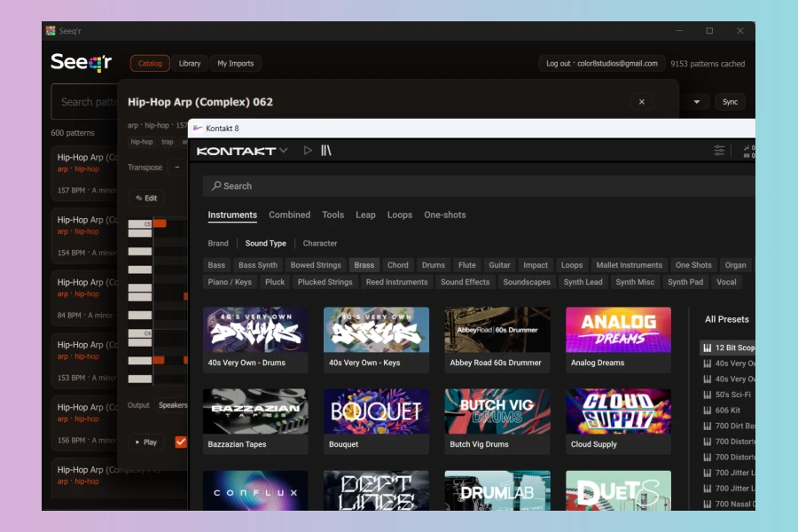Switch to the Loops tab

point(400,215)
